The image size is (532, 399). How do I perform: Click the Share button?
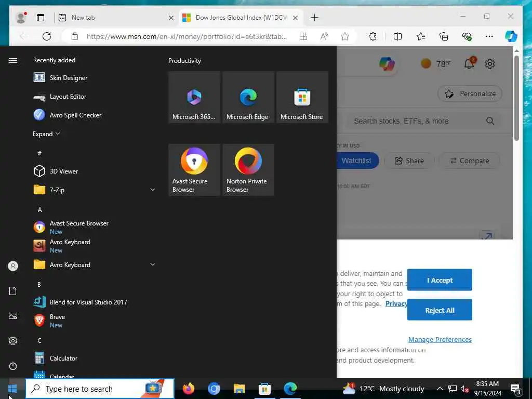[x=409, y=161]
